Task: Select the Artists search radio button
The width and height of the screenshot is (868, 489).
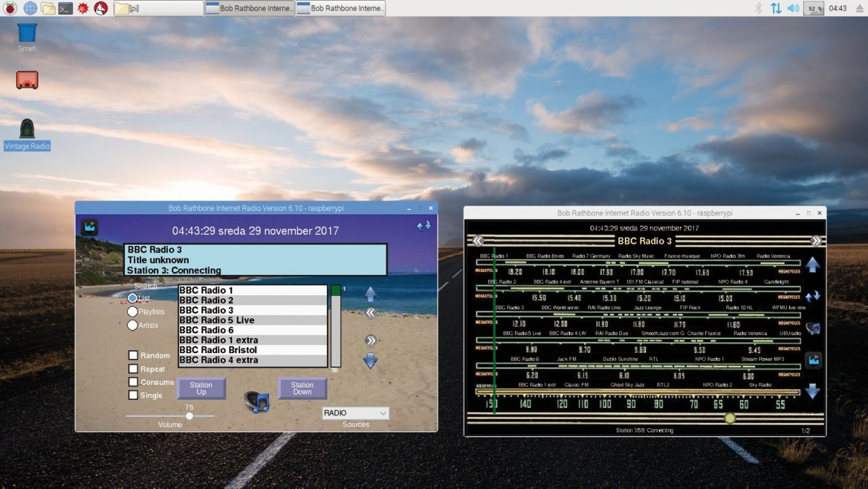Action: [x=132, y=326]
